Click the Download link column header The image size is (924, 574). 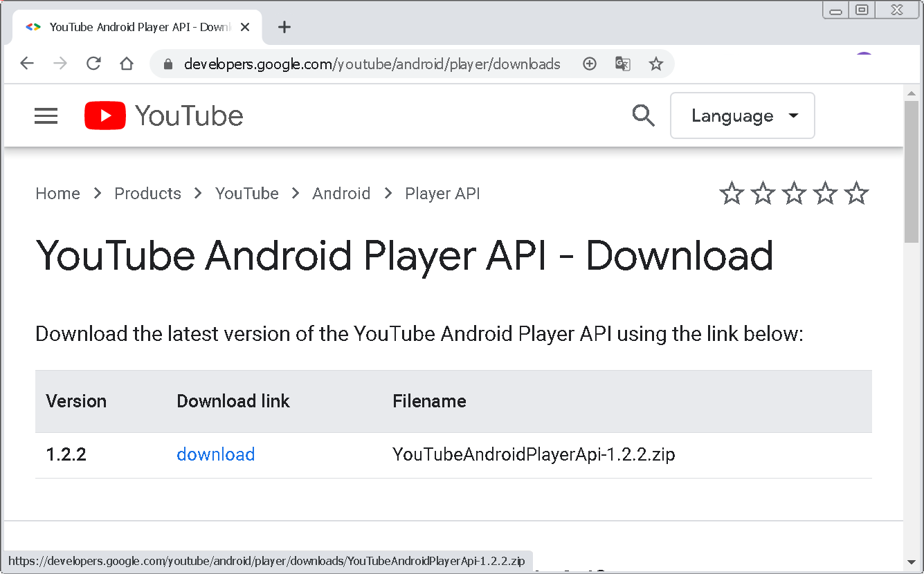pyautogui.click(x=233, y=401)
